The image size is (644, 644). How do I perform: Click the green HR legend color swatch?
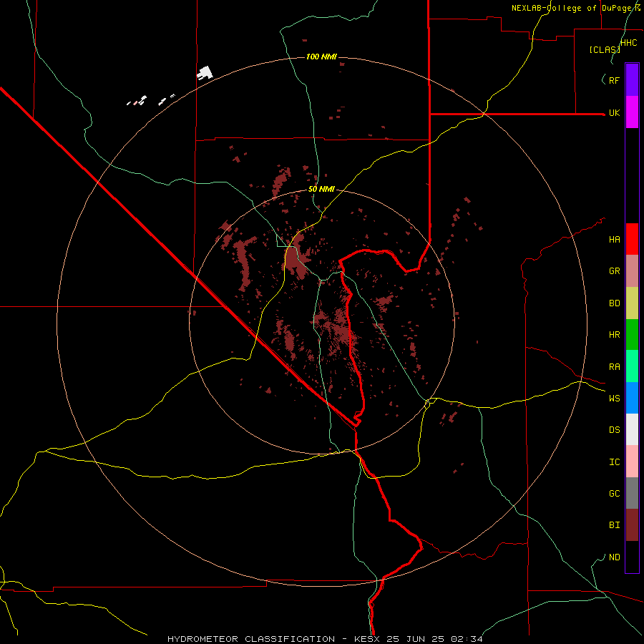(632, 335)
